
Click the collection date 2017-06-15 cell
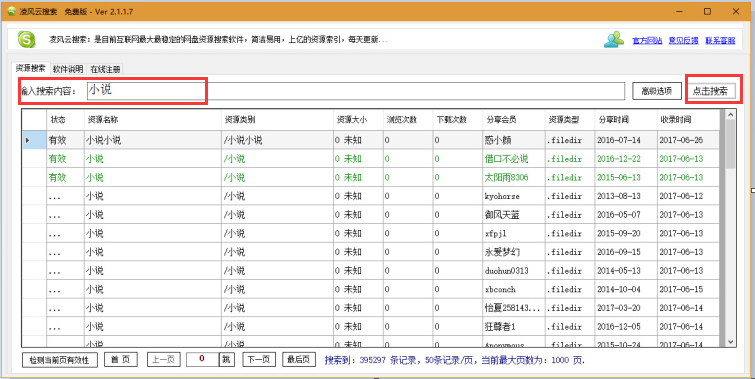688,289
